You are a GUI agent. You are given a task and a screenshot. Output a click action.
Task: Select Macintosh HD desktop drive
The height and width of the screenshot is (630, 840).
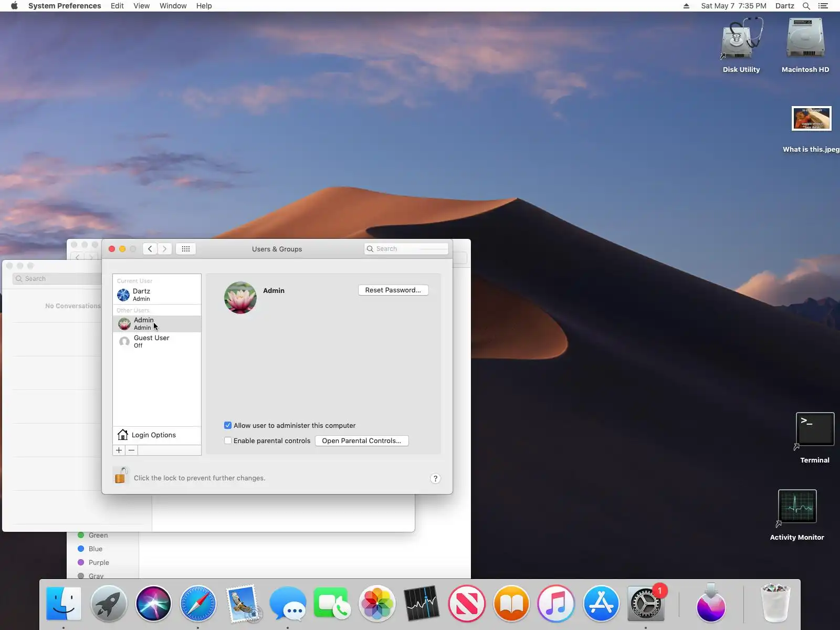[x=805, y=45]
